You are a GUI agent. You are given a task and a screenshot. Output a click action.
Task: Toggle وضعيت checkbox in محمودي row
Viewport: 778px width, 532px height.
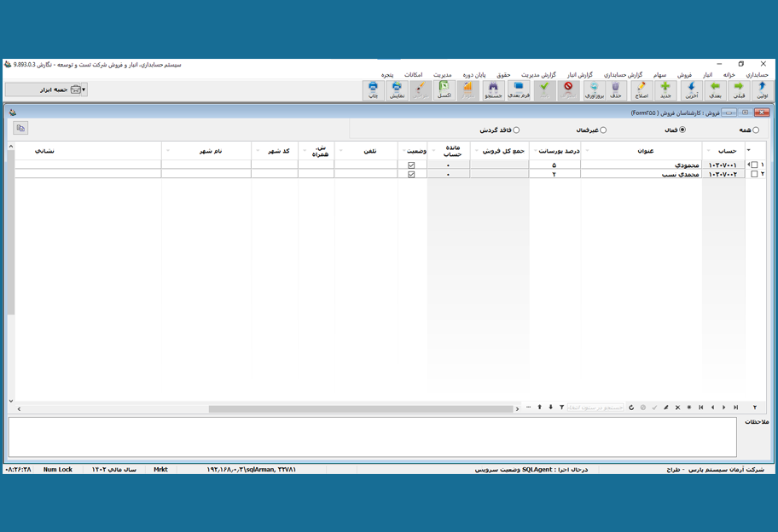(411, 165)
